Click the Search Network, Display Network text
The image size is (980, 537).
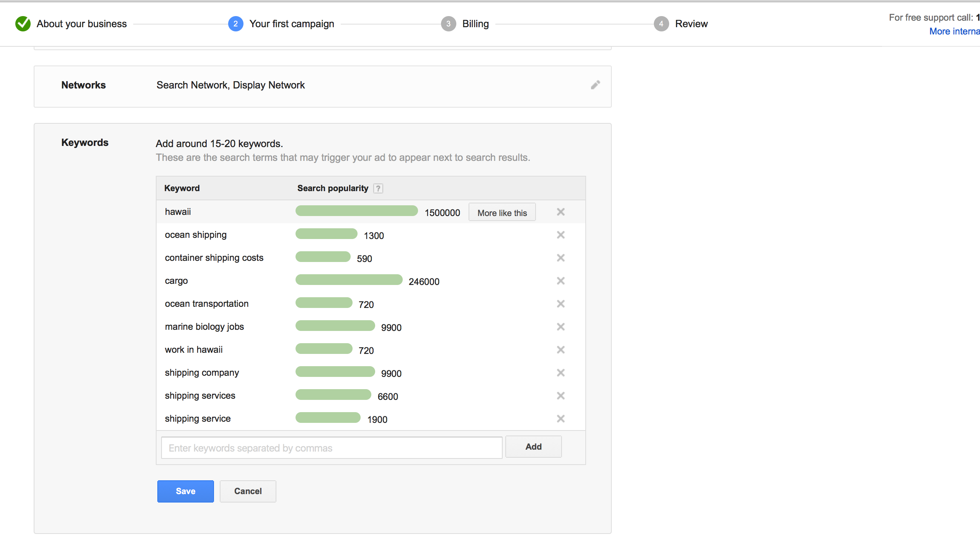coord(230,85)
